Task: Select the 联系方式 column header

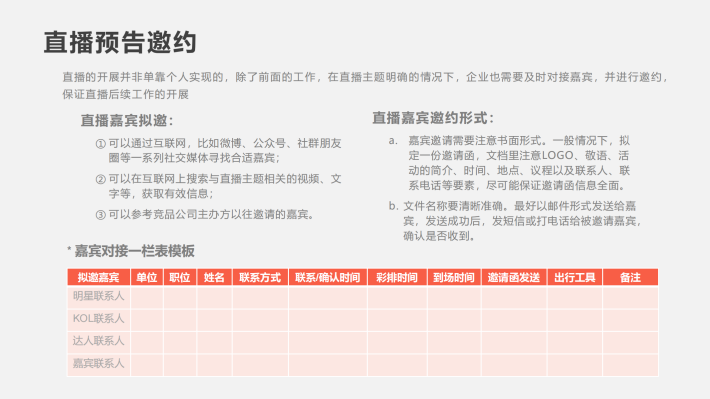Action: point(260,277)
